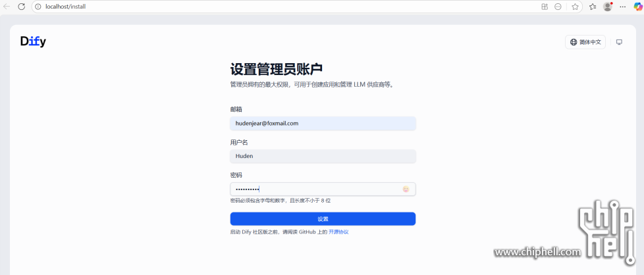This screenshot has height=275, width=644.
Task: Click the 密码 field label
Action: pyautogui.click(x=236, y=175)
